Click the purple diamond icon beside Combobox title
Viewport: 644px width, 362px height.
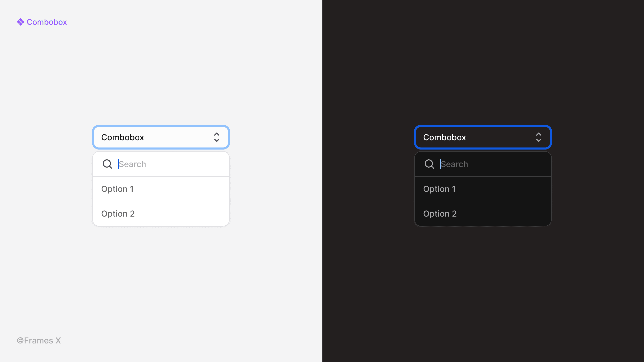click(x=20, y=22)
